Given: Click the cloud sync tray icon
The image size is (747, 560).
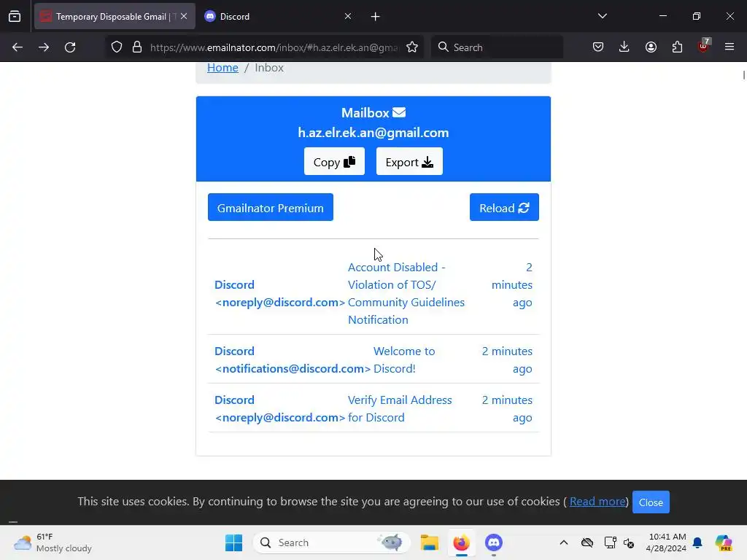Looking at the screenshot, I should (x=587, y=542).
